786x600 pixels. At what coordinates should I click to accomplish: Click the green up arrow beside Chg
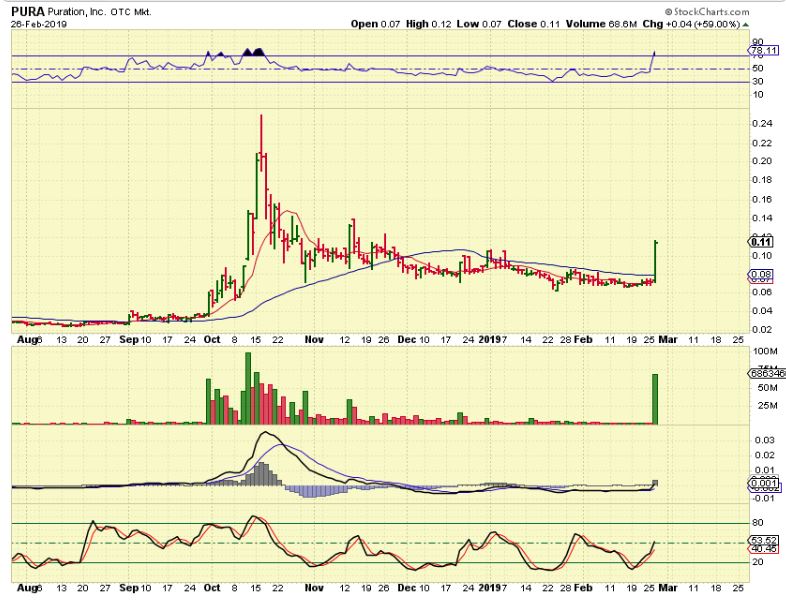click(x=746, y=25)
